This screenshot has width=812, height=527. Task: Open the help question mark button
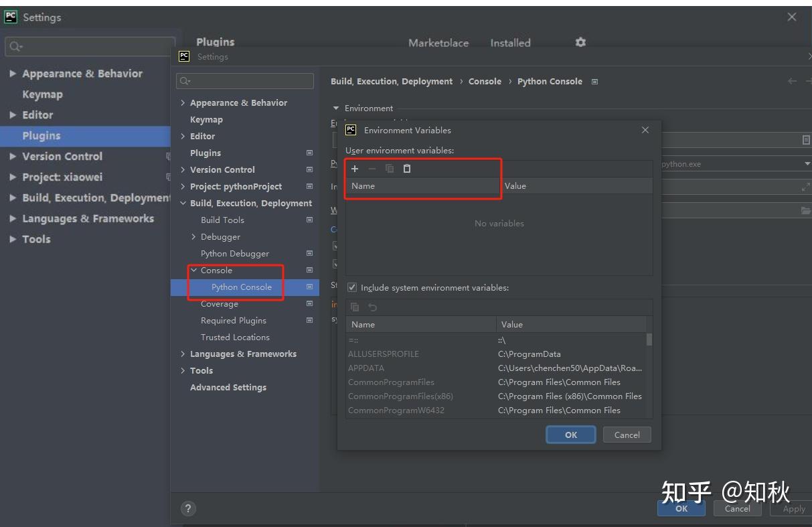pos(188,508)
